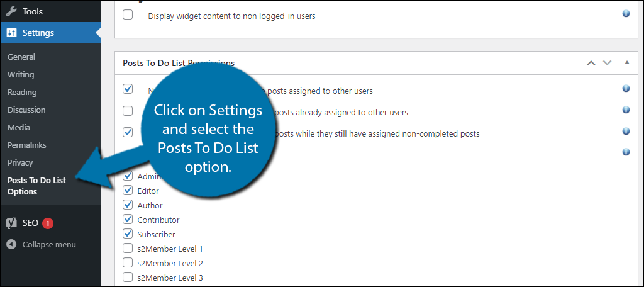Toggle the Contributor role checkbox
The width and height of the screenshot is (644, 287).
(128, 219)
